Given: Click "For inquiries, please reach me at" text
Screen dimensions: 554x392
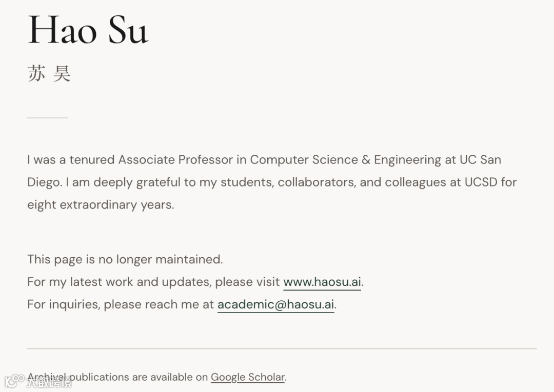Looking at the screenshot, I should pos(121,304).
